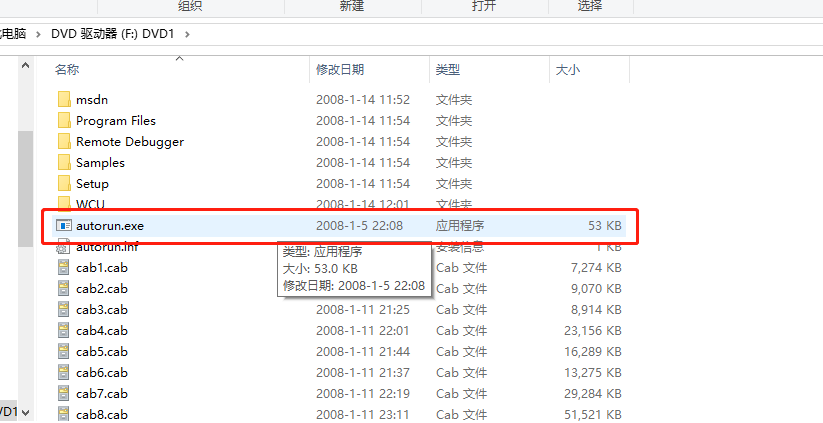Click the 类型 column header

point(447,69)
